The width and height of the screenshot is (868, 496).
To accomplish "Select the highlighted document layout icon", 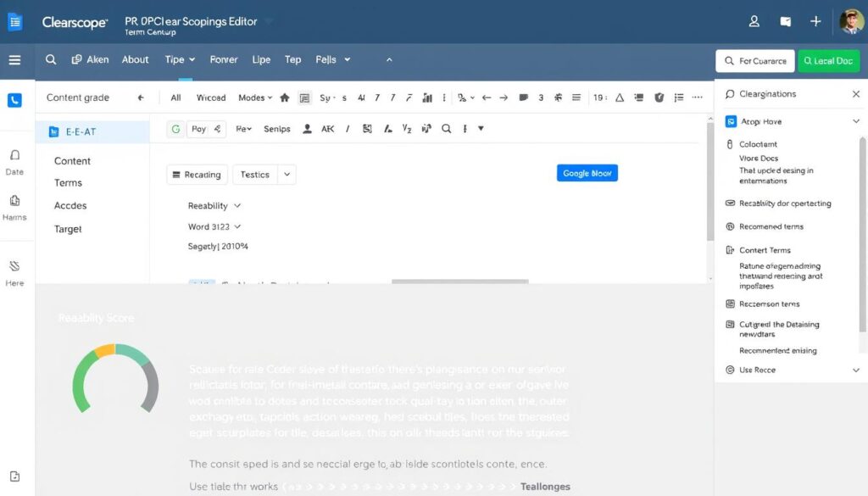I will [304, 98].
